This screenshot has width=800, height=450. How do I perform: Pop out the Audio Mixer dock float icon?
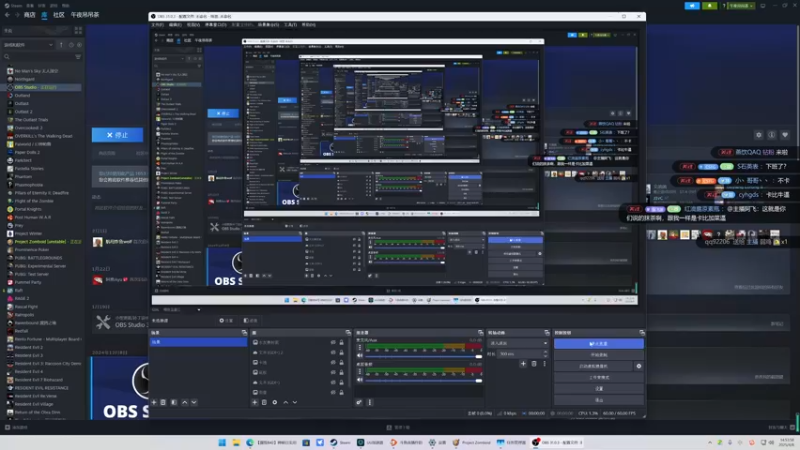[480, 333]
